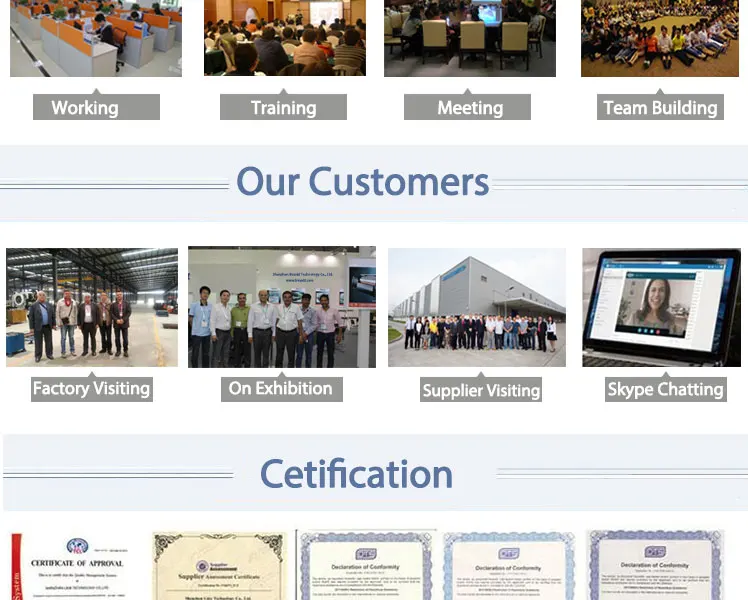Click the Skype Chatting label
The height and width of the screenshot is (600, 748).
point(665,389)
